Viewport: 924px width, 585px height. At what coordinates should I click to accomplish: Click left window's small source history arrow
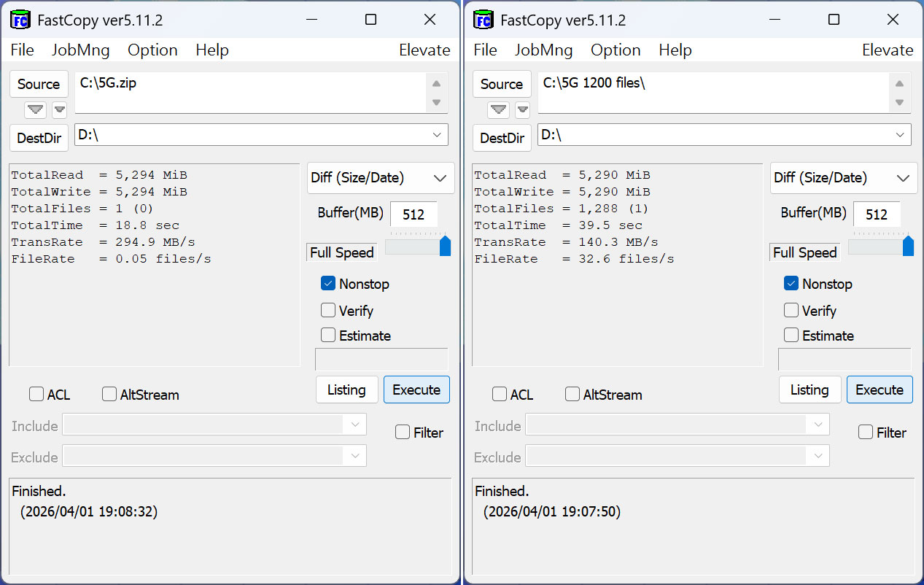60,110
